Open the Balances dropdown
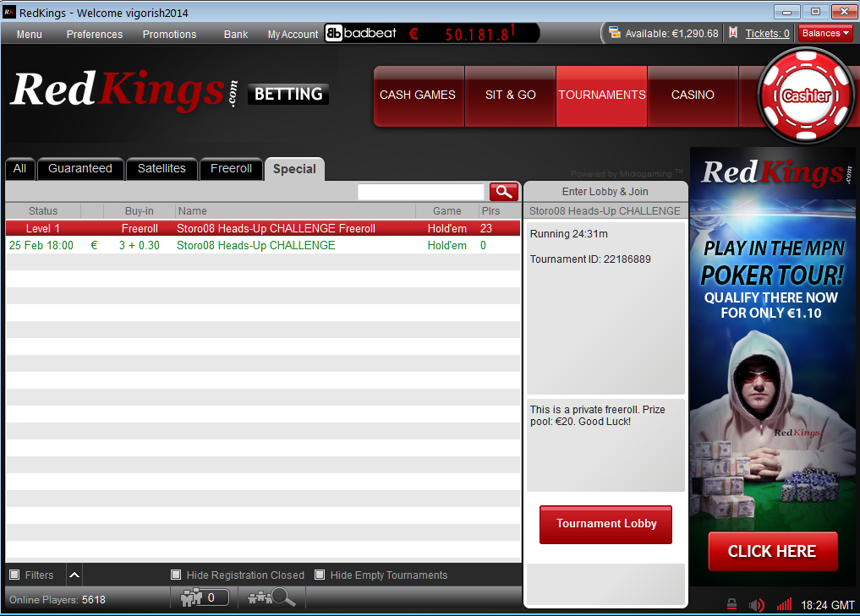 (x=826, y=34)
